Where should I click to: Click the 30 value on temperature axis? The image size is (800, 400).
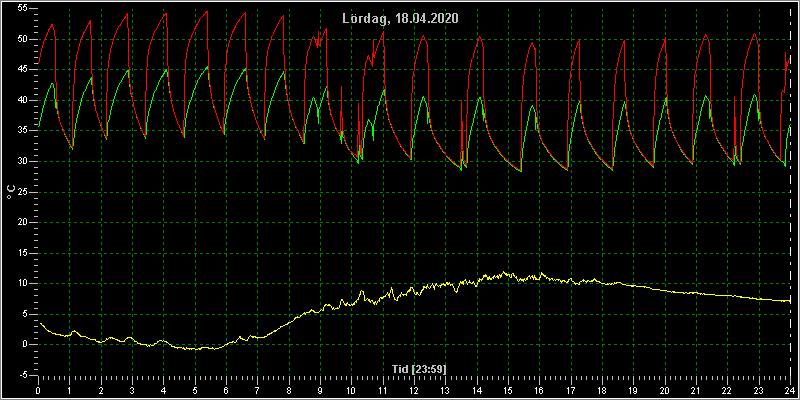point(23,161)
